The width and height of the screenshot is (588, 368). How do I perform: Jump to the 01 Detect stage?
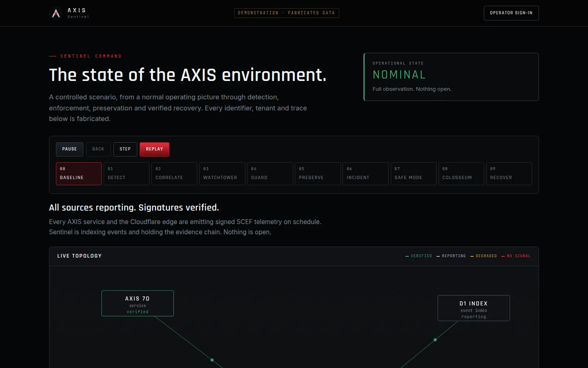point(127,174)
